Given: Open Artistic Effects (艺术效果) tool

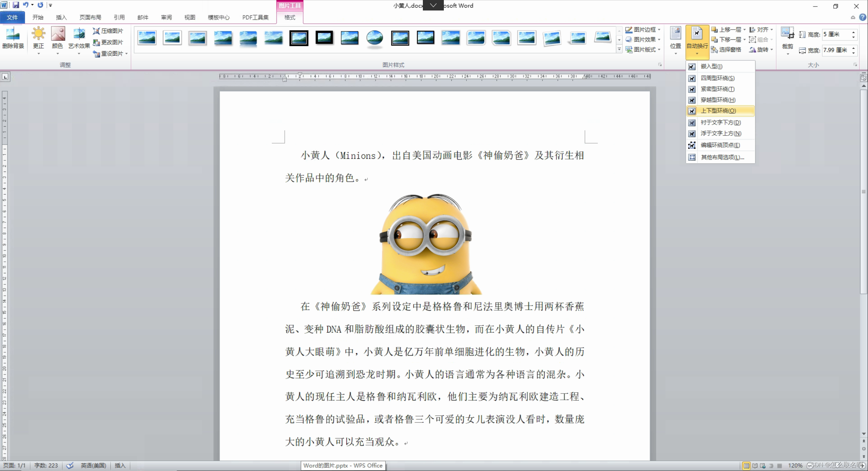Looking at the screenshot, I should coord(79,35).
